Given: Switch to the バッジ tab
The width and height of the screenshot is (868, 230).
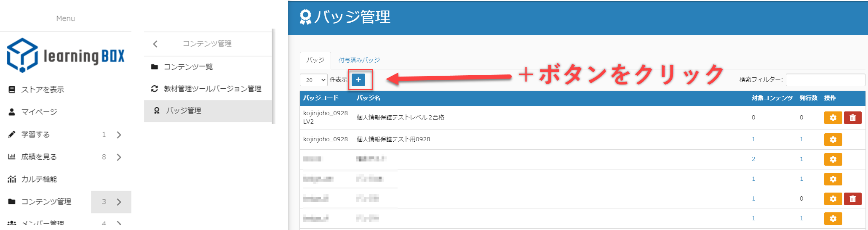Looking at the screenshot, I should click(x=315, y=60).
